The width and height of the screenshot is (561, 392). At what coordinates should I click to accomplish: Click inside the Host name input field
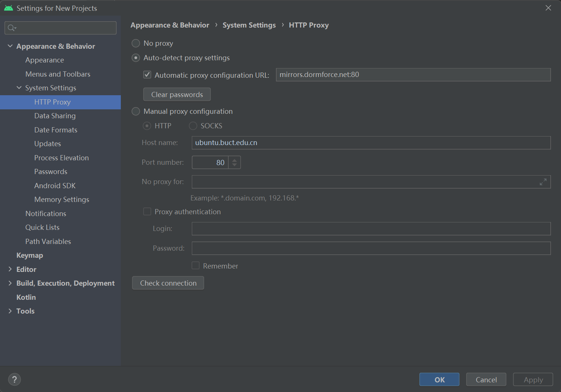(371, 142)
